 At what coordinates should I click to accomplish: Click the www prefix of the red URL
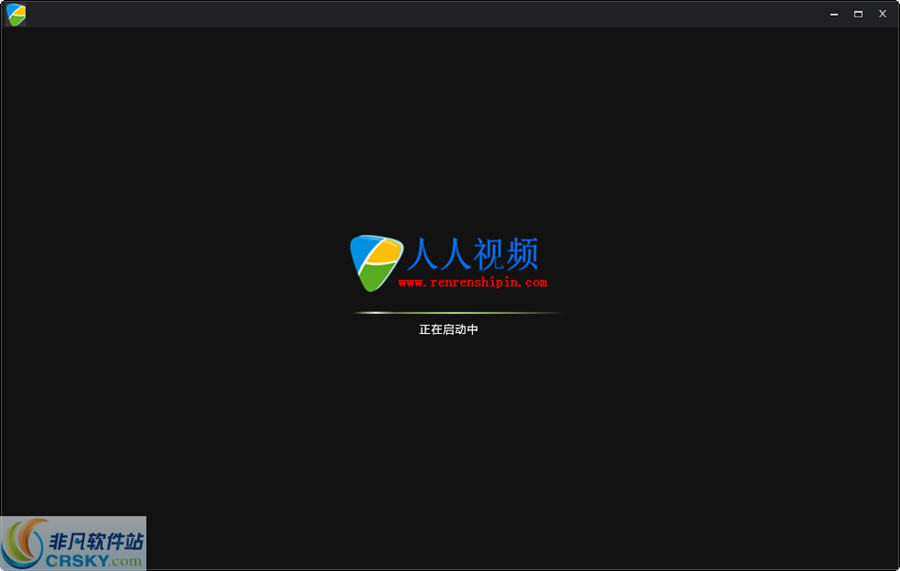click(x=408, y=282)
